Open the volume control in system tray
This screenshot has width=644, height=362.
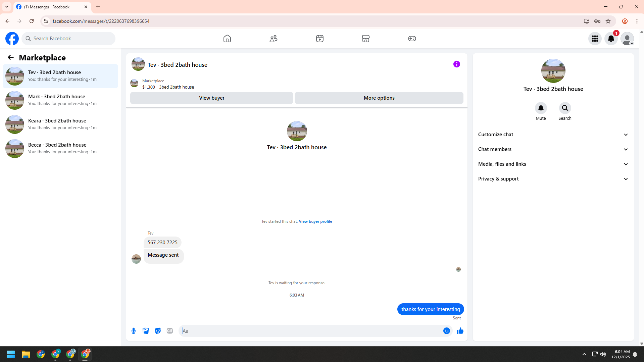603,354
